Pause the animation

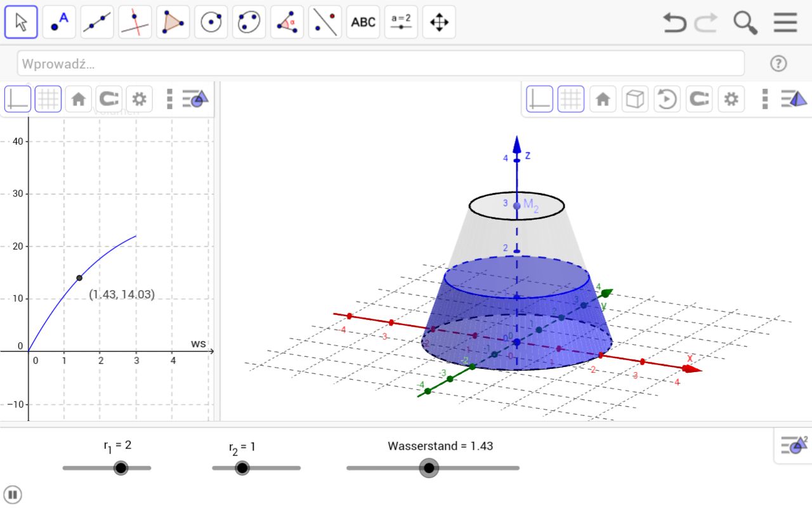(12, 494)
